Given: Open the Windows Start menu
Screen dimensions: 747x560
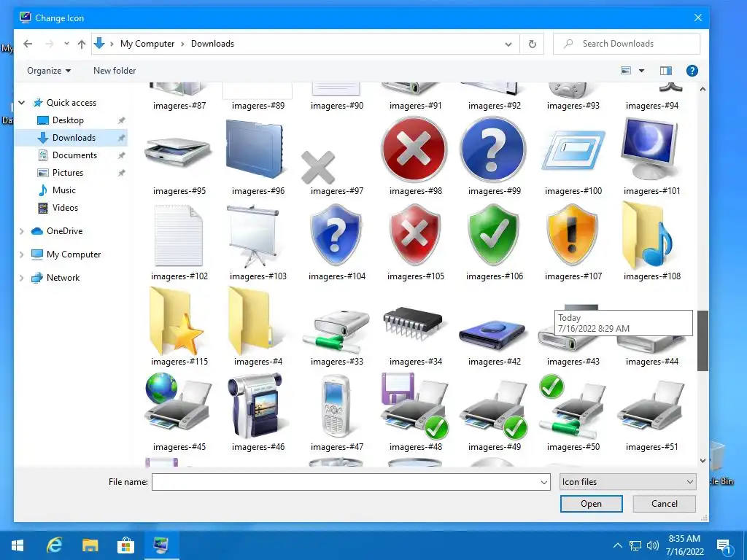Looking at the screenshot, I should [18, 545].
